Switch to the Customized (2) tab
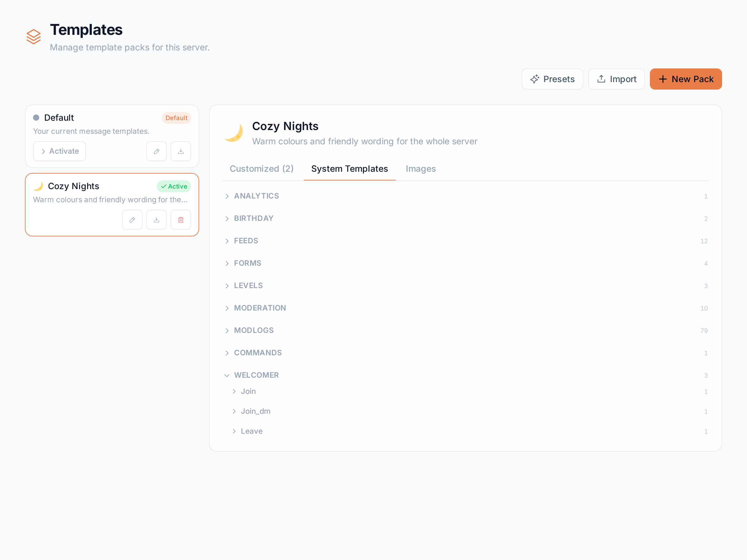 [x=261, y=169]
